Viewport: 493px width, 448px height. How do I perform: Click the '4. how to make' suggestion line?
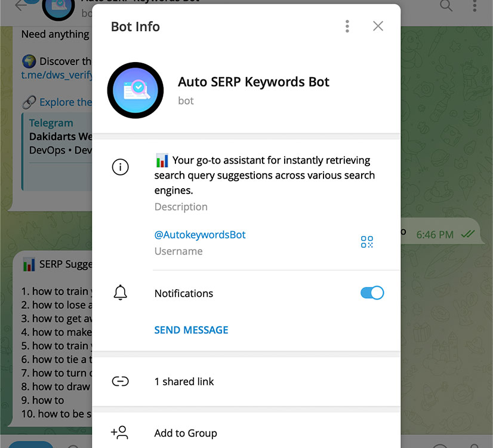tap(57, 332)
